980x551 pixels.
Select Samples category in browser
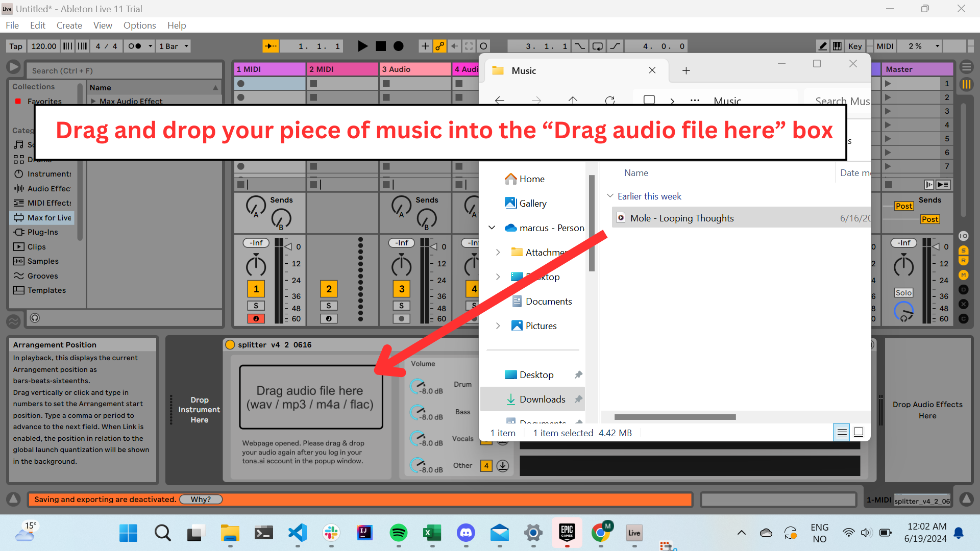click(x=43, y=261)
